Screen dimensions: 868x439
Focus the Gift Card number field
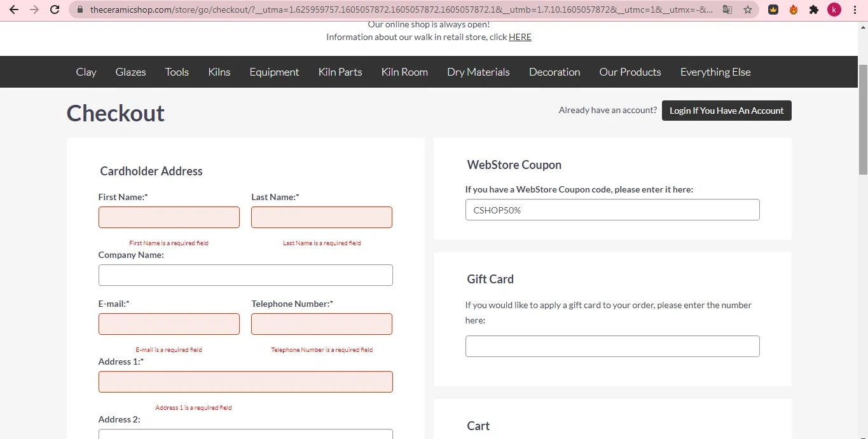click(x=612, y=346)
